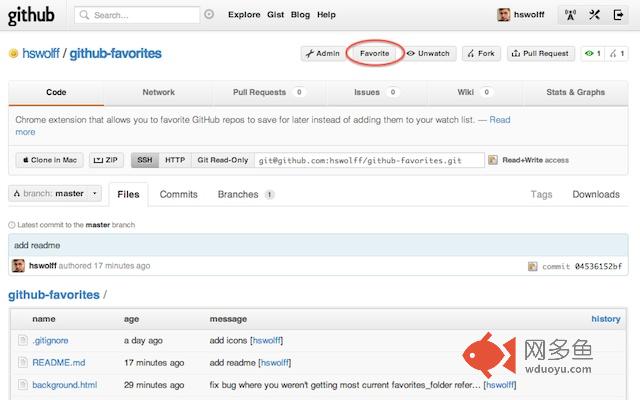This screenshot has width=640, height=400.
Task: Open the Stats & Graphs tab
Action: pyautogui.click(x=575, y=93)
